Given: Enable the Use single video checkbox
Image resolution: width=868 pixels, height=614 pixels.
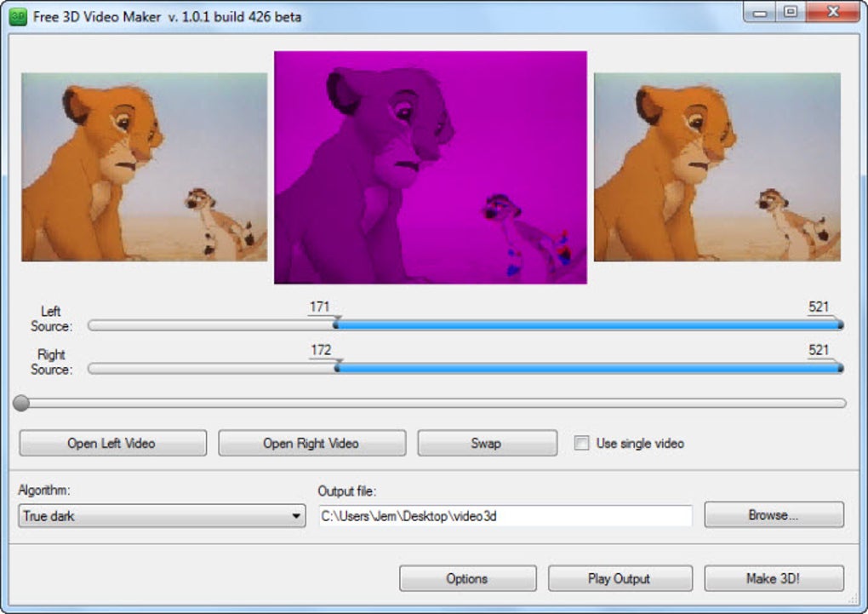Looking at the screenshot, I should 581,443.
